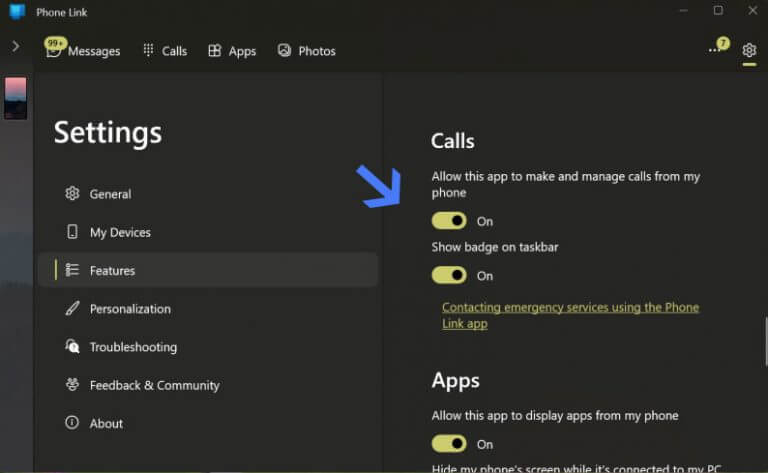Go to the Photos tab
768x473 pixels.
[307, 51]
